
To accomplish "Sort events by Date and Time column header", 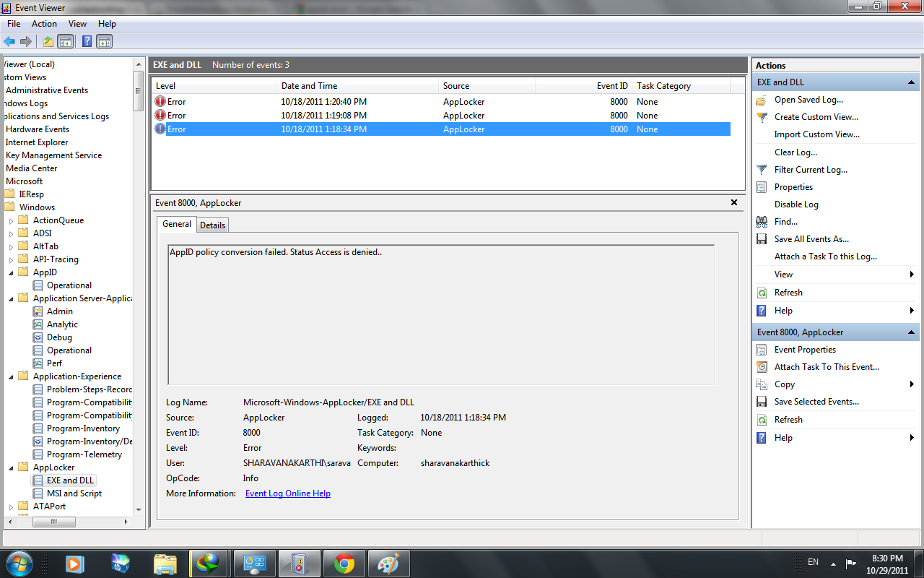I will (x=357, y=86).
